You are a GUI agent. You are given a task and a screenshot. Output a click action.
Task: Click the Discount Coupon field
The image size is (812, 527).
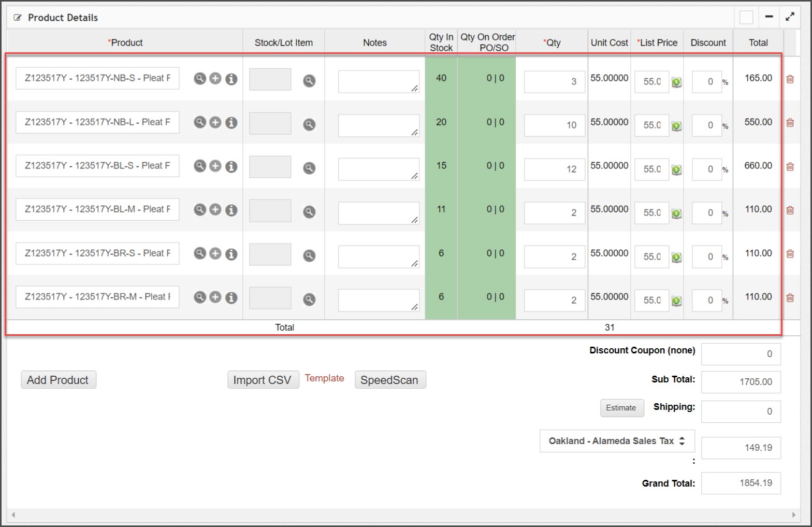[741, 354]
